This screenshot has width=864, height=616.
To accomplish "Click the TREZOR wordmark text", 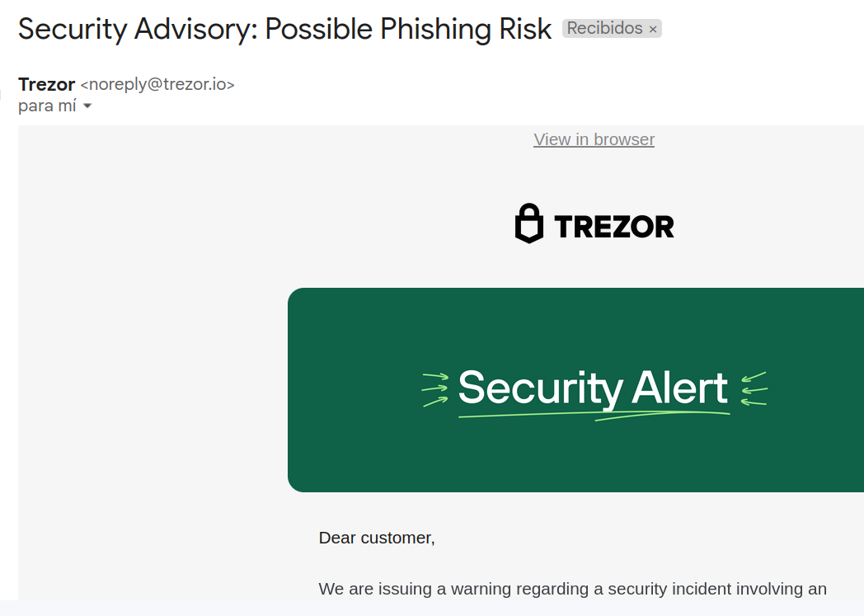I will [614, 226].
